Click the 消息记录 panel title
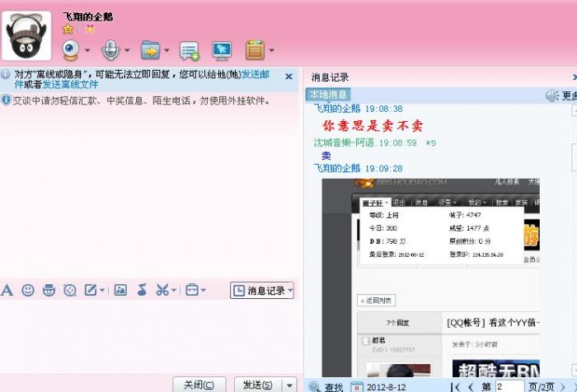577x392 pixels. pos(330,77)
